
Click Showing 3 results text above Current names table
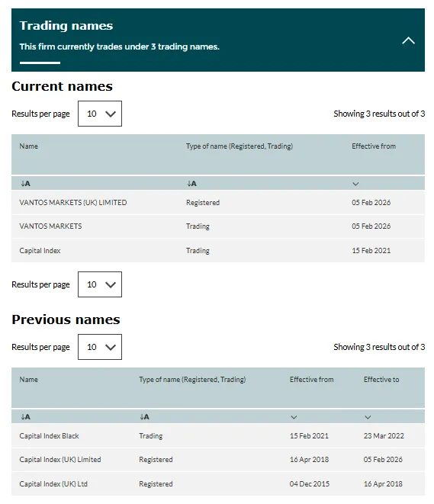point(379,114)
